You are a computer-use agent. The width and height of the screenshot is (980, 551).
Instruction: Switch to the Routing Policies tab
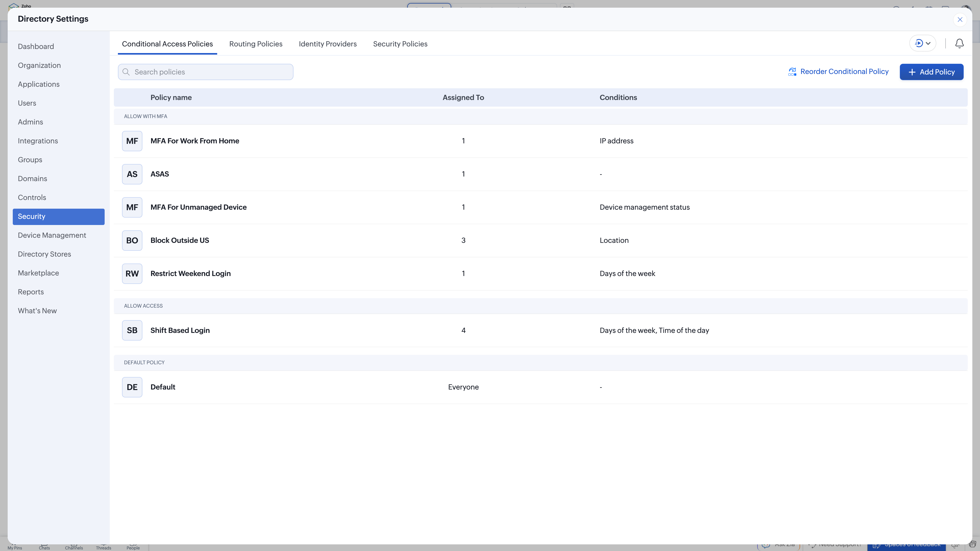tap(256, 44)
